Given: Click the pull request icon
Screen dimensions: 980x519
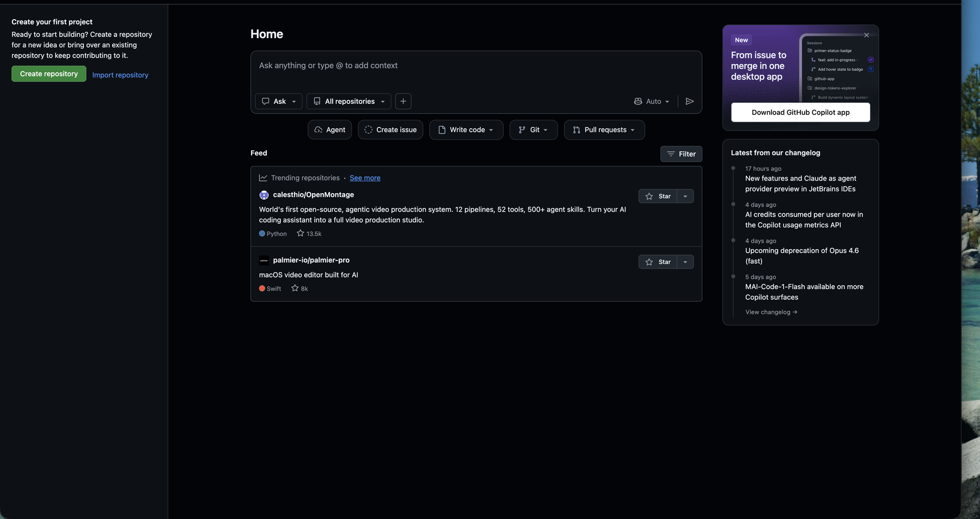Looking at the screenshot, I should pos(577,129).
